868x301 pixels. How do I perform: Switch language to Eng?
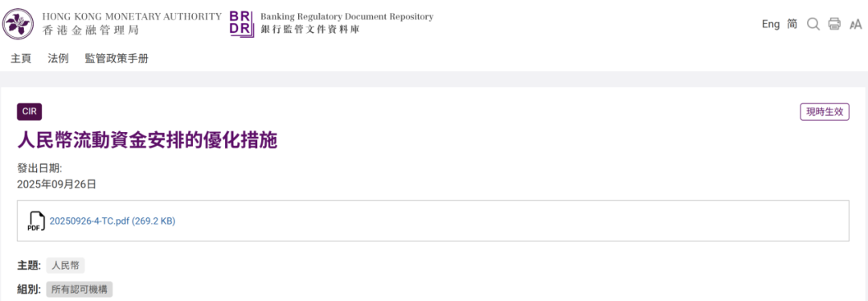(771, 24)
